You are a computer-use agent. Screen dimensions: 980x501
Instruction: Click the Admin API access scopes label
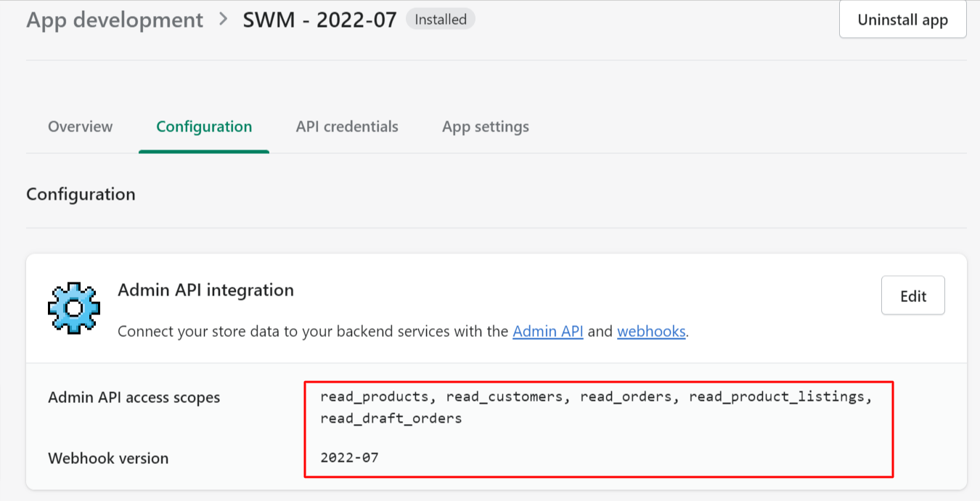[134, 397]
